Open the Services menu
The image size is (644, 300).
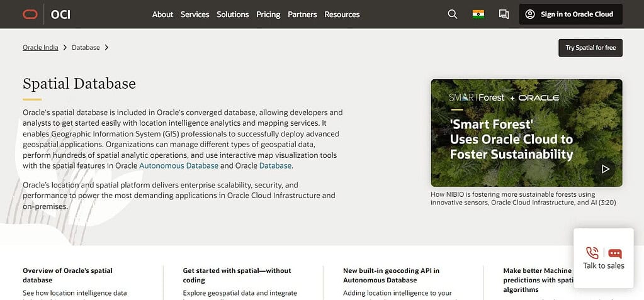coord(195,14)
